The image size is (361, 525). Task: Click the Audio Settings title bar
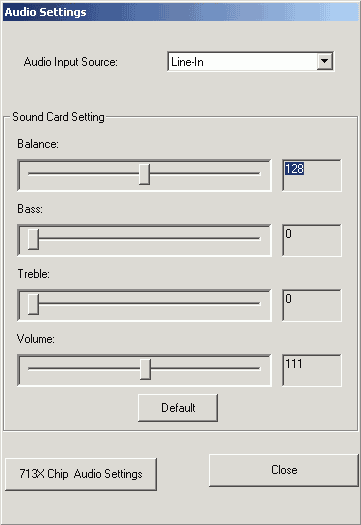coord(180,12)
